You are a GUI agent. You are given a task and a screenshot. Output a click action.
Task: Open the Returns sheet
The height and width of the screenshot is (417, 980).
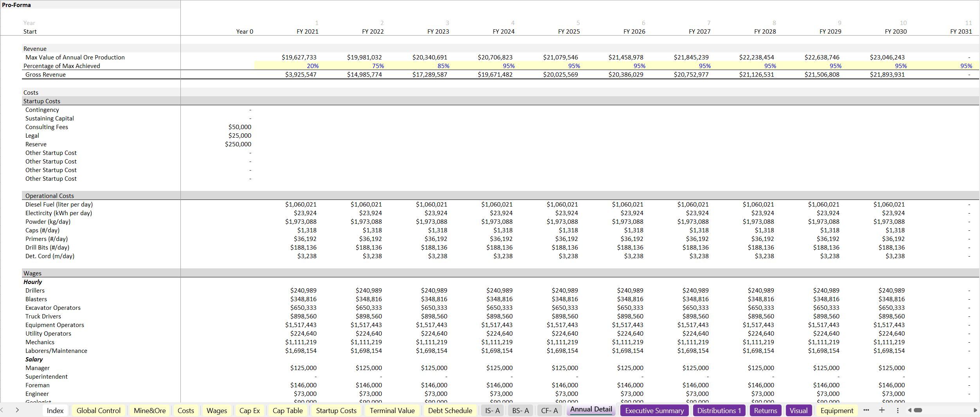coord(766,411)
